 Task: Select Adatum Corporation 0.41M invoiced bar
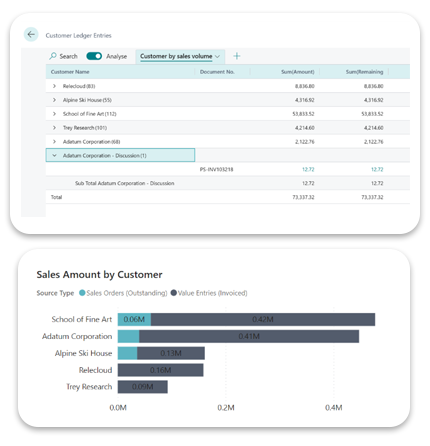(249, 336)
